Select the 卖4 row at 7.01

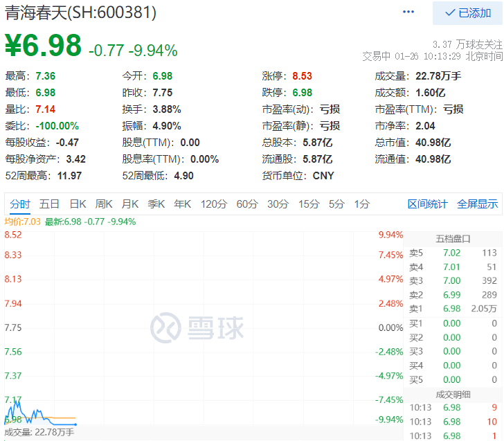click(x=453, y=267)
